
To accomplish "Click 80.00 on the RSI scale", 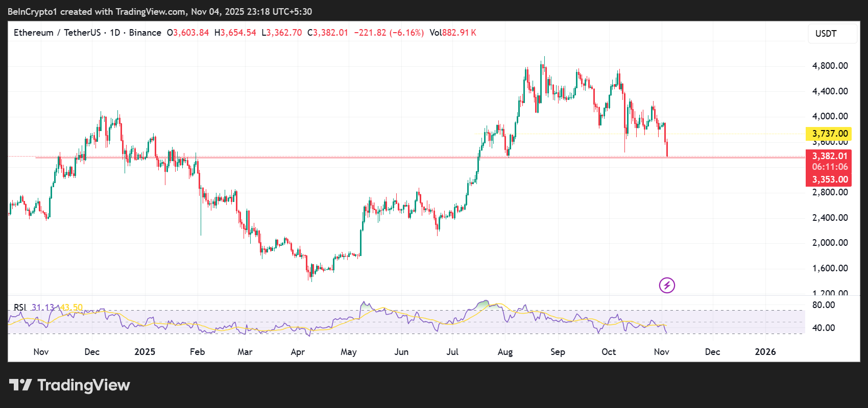I will [x=823, y=305].
